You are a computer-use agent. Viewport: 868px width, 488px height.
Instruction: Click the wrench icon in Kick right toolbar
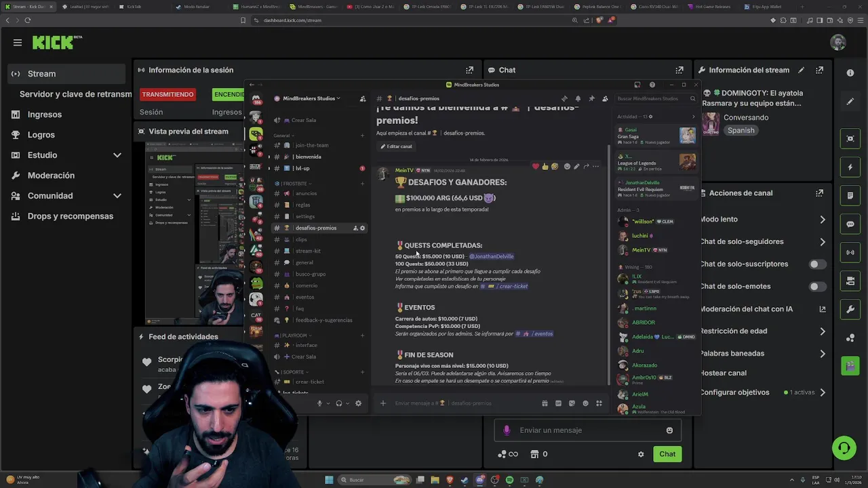(850, 309)
